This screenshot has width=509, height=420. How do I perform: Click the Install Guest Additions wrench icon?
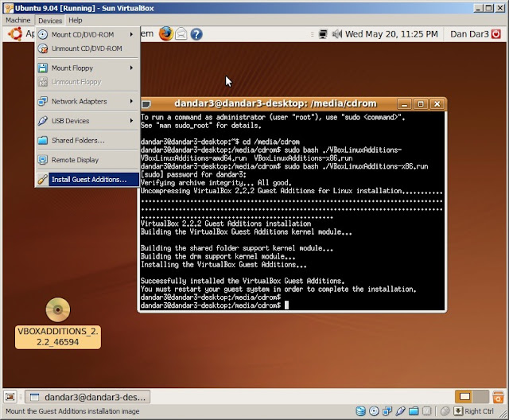pos(42,179)
